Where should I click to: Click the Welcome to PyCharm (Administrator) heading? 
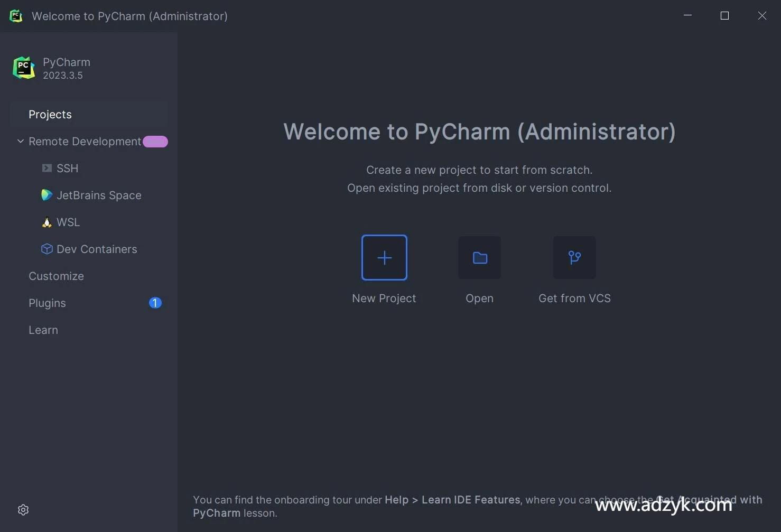click(479, 132)
